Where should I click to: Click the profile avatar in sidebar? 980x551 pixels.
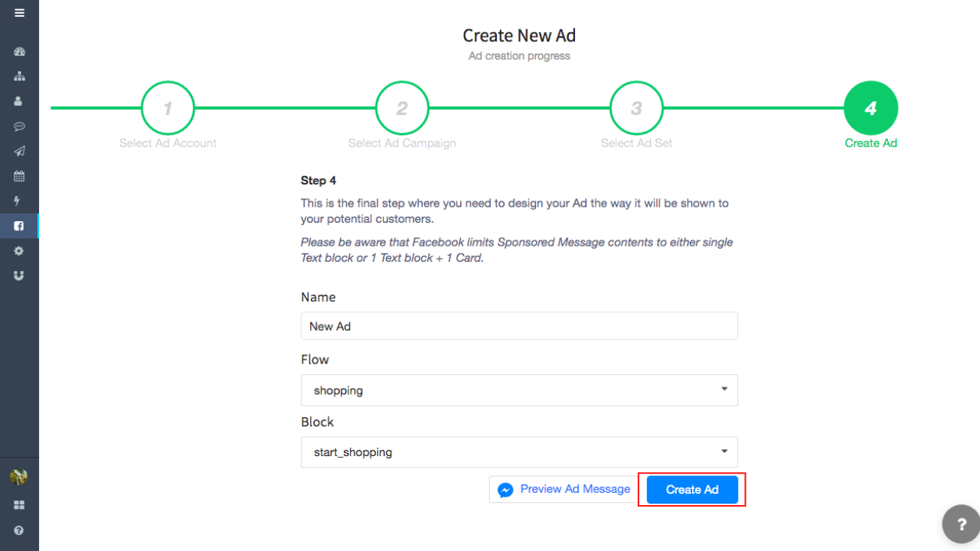point(19,478)
